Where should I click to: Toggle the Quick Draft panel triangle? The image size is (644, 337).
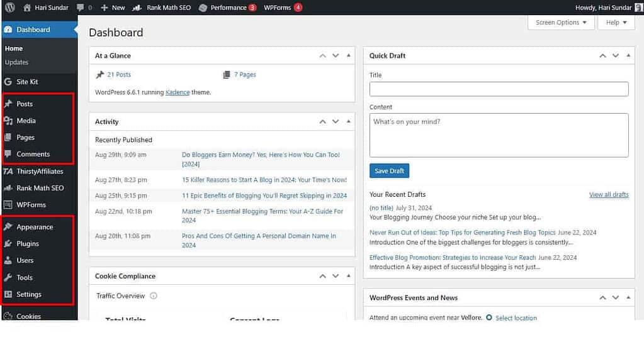click(628, 55)
